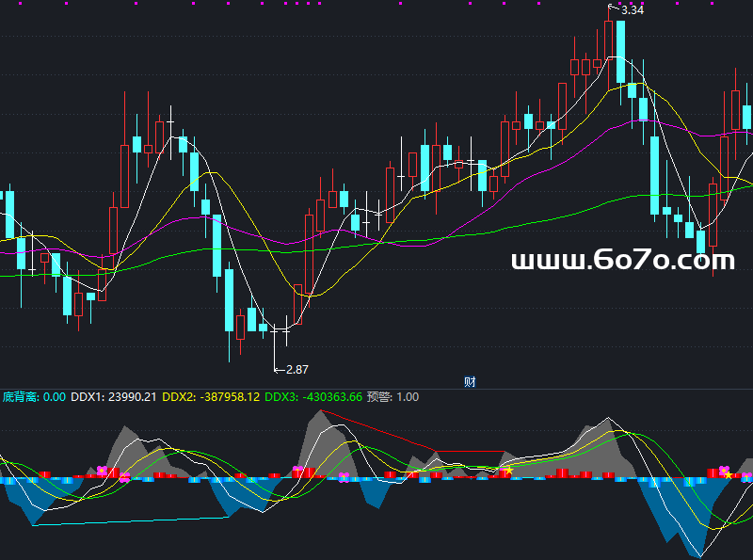Click the green DDX3 value label
This screenshot has width=753, height=560.
pos(312,397)
